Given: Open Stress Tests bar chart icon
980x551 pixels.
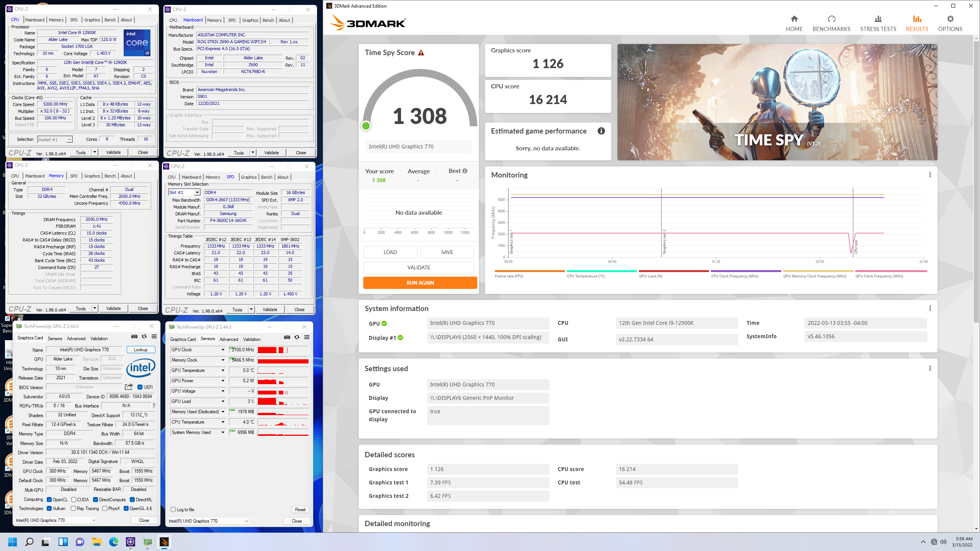Looking at the screenshot, I should 878,19.
